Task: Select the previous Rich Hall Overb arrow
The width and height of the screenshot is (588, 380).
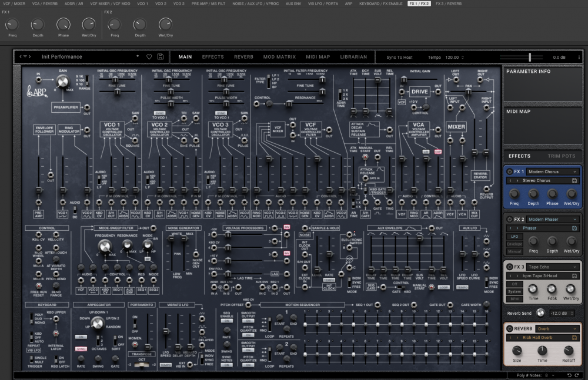Action: (x=510, y=338)
